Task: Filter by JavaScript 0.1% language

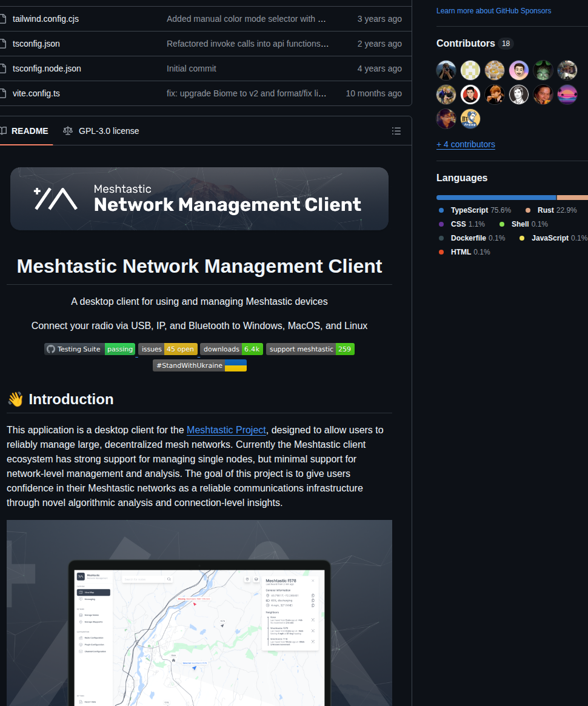Action: tap(553, 238)
